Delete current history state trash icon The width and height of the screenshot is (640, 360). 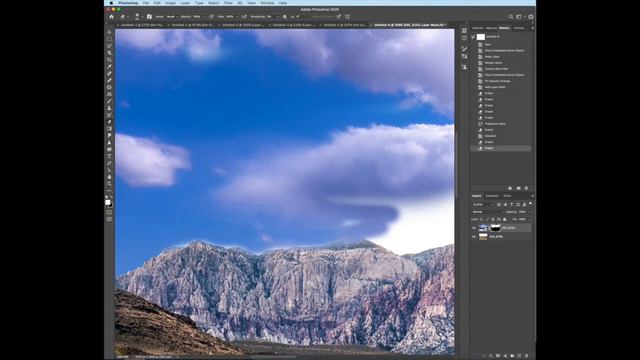tap(526, 188)
